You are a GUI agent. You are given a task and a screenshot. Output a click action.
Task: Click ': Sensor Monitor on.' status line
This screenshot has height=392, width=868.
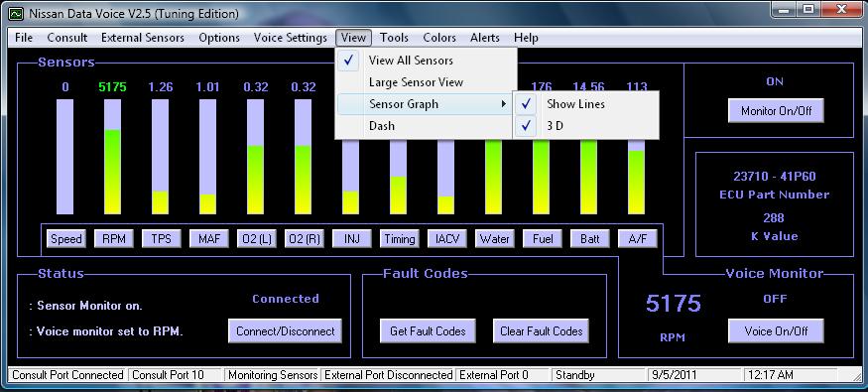point(86,306)
